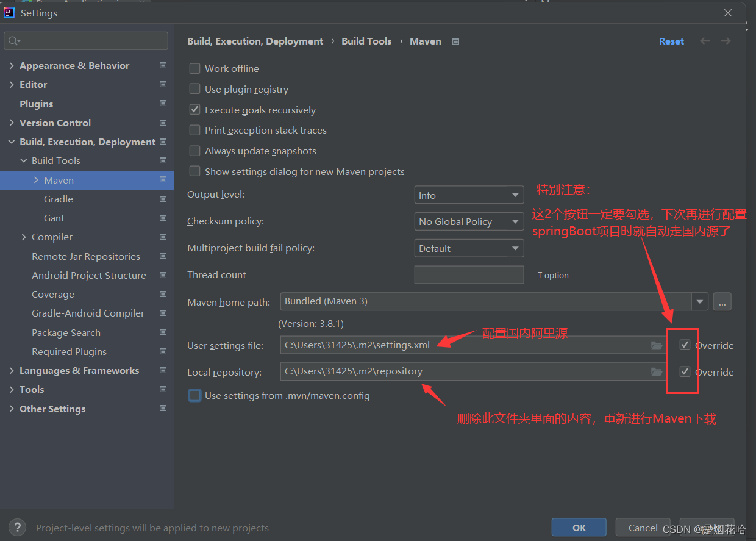Click the project-level icon beside Gradle

point(163,199)
